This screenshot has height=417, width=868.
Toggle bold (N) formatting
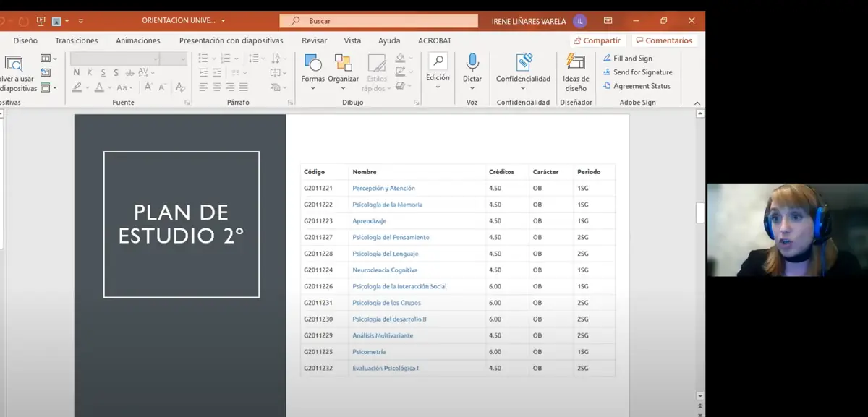[77, 72]
